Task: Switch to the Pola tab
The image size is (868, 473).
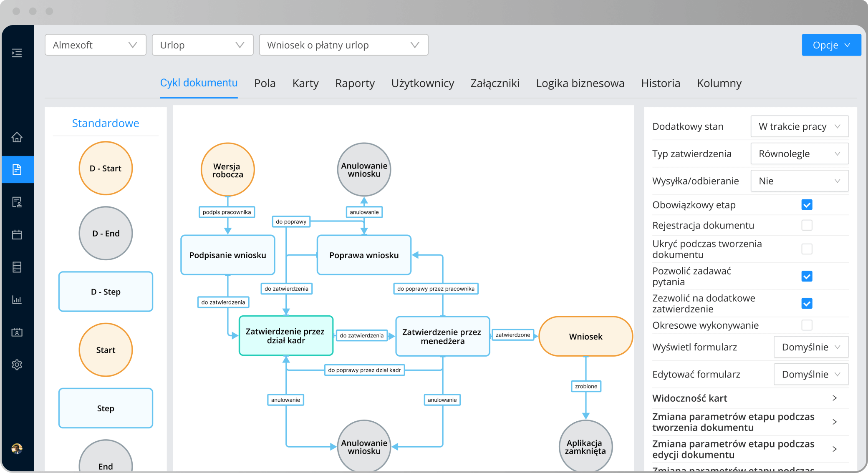Action: coord(265,83)
